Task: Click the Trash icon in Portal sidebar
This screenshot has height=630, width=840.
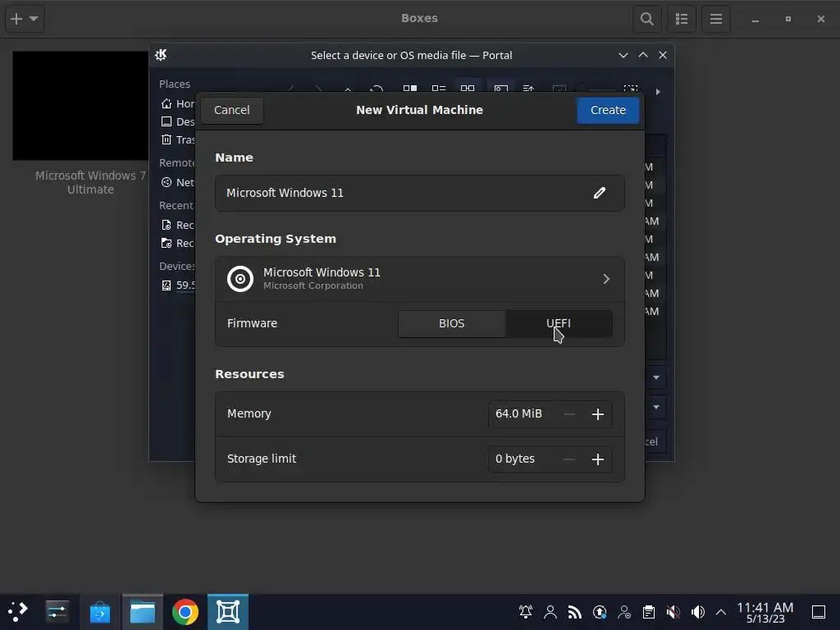Action: 167,139
